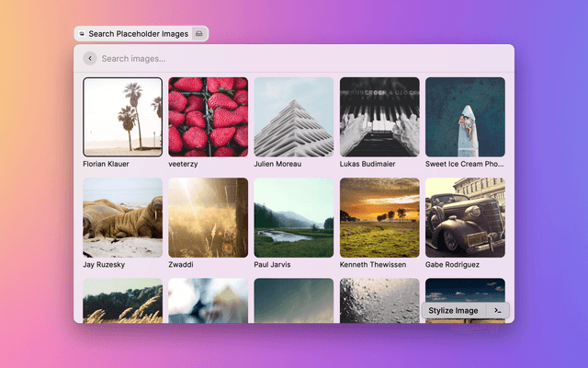Choose the walrus photo by Jay Ruzesky

tap(122, 218)
